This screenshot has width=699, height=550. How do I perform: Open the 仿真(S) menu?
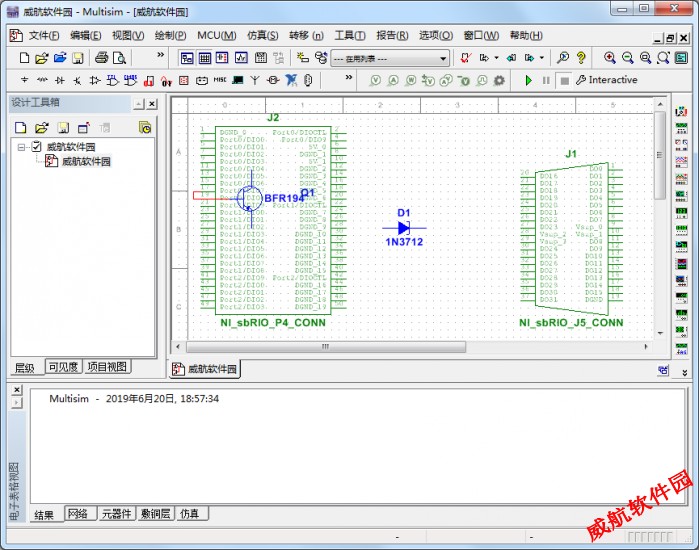pos(263,36)
